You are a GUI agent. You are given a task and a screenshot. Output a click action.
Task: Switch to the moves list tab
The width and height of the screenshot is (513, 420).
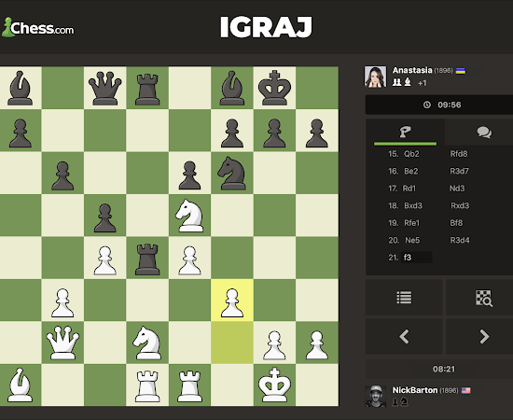pyautogui.click(x=405, y=133)
